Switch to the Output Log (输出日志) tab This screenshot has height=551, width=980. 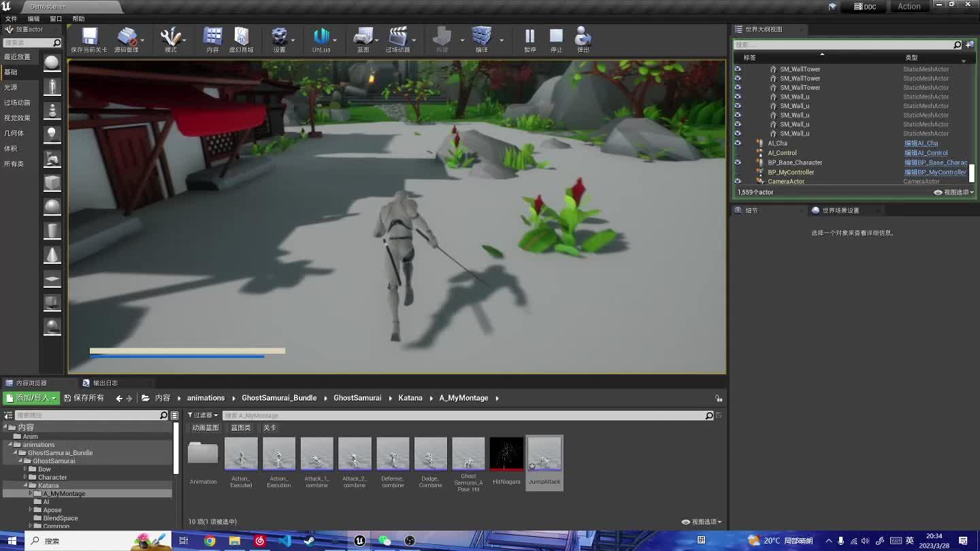(x=101, y=383)
